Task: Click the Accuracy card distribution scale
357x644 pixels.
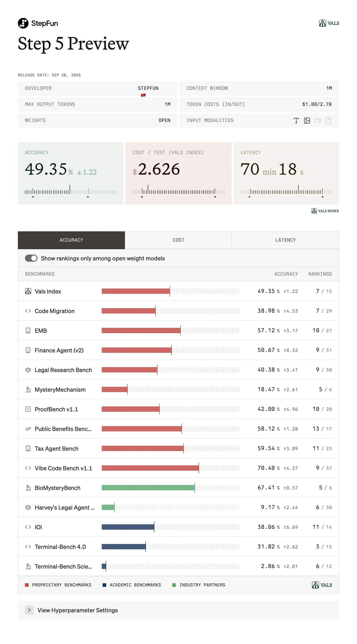Action: point(71,191)
